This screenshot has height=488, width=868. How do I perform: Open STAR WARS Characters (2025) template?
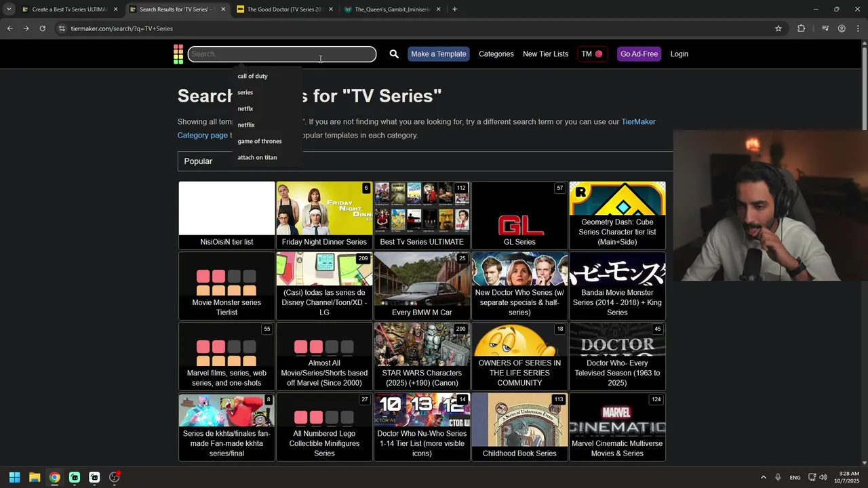[x=422, y=357]
